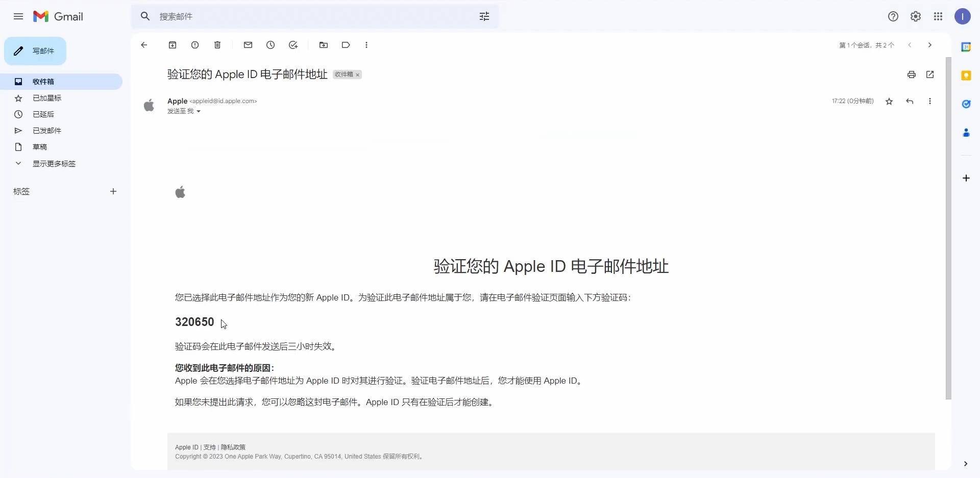Click the Apple ID footer link
980x478 pixels.
click(x=186, y=447)
